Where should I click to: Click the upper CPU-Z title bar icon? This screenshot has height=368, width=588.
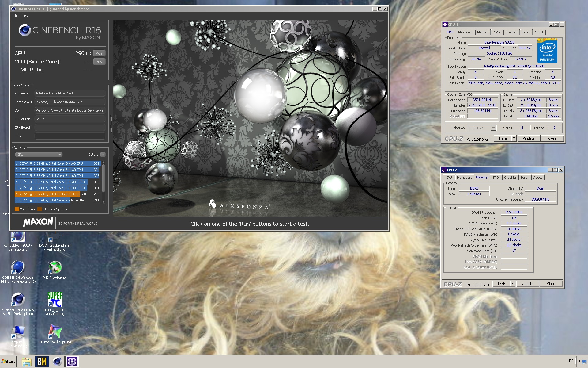445,25
